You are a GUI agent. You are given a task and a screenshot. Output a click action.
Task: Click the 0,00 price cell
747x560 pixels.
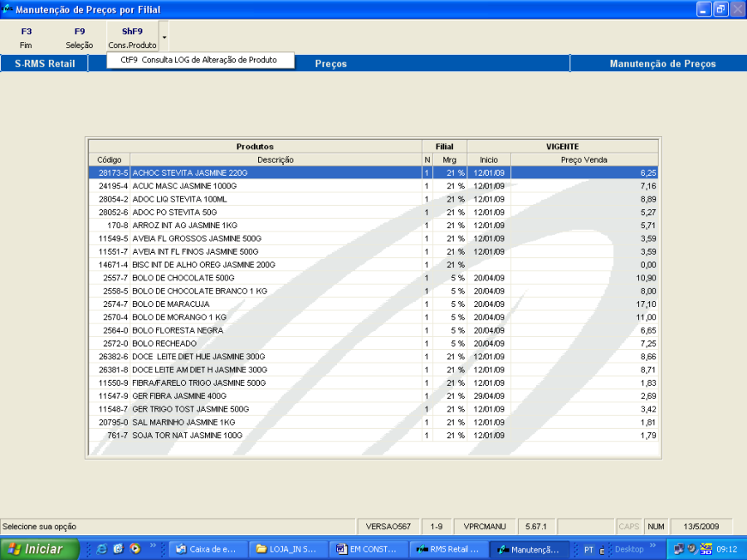click(584, 265)
